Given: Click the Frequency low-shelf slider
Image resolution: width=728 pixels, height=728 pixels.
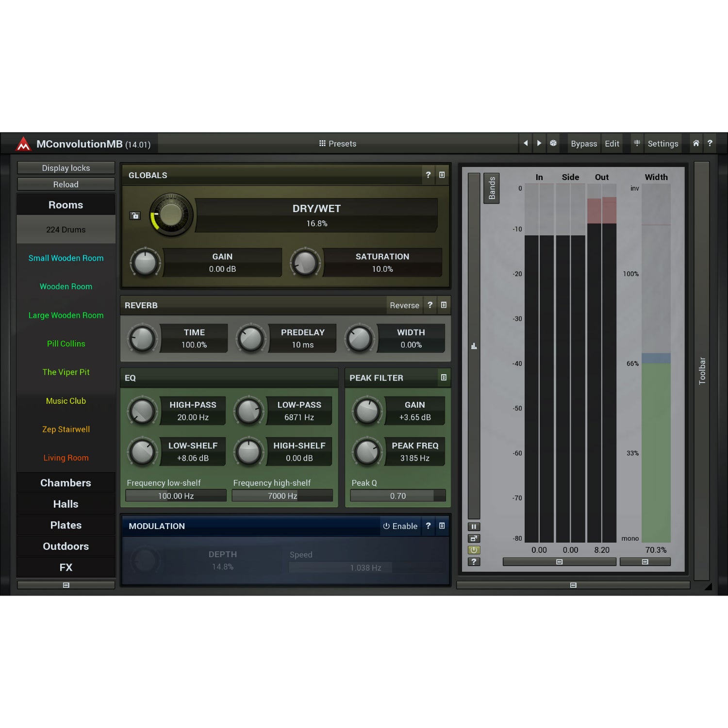Looking at the screenshot, I should pyautogui.click(x=176, y=496).
